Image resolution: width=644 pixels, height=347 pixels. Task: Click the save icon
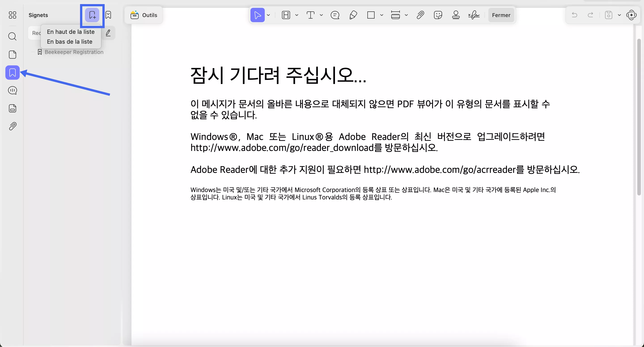coord(608,15)
